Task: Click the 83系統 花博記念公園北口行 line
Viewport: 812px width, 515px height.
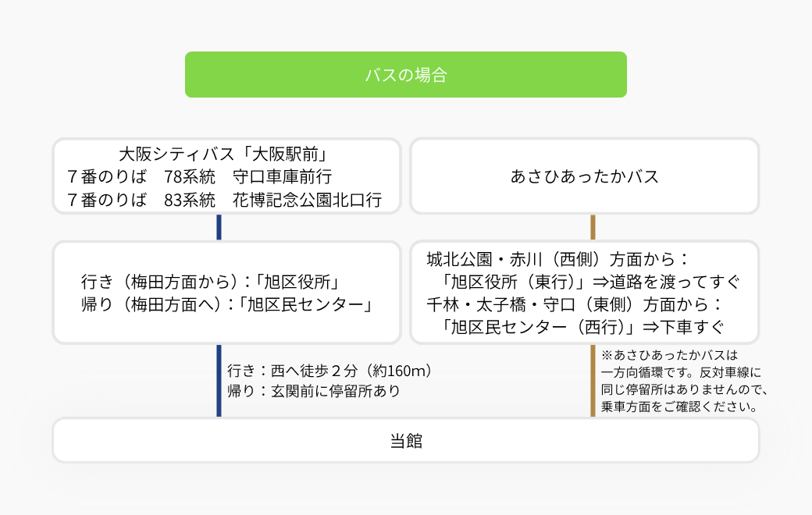Action: click(x=224, y=200)
